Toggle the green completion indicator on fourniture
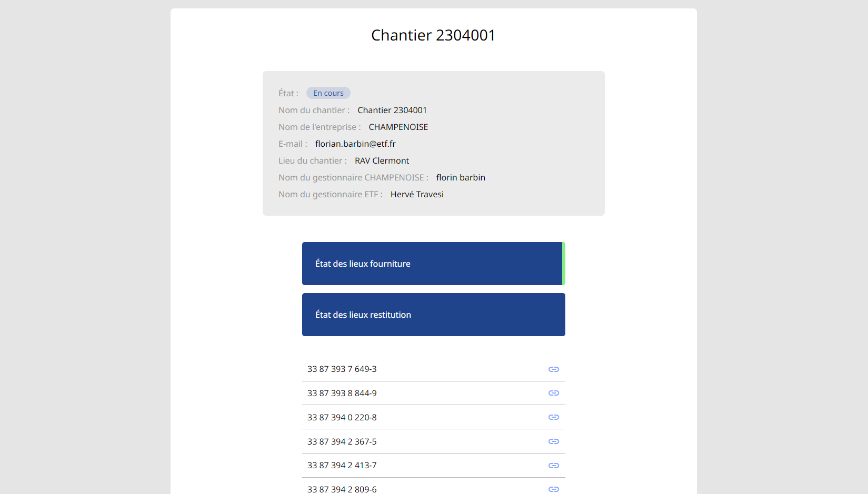This screenshot has width=868, height=494. pos(563,264)
